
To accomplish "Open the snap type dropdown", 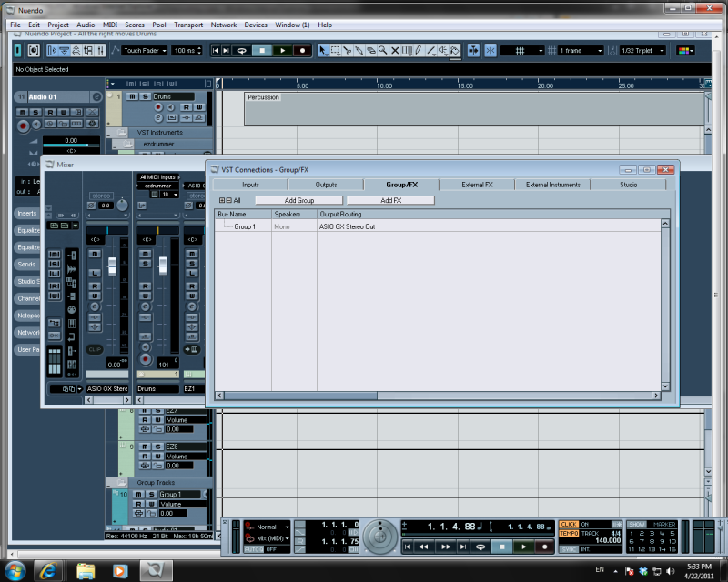I will tap(521, 51).
